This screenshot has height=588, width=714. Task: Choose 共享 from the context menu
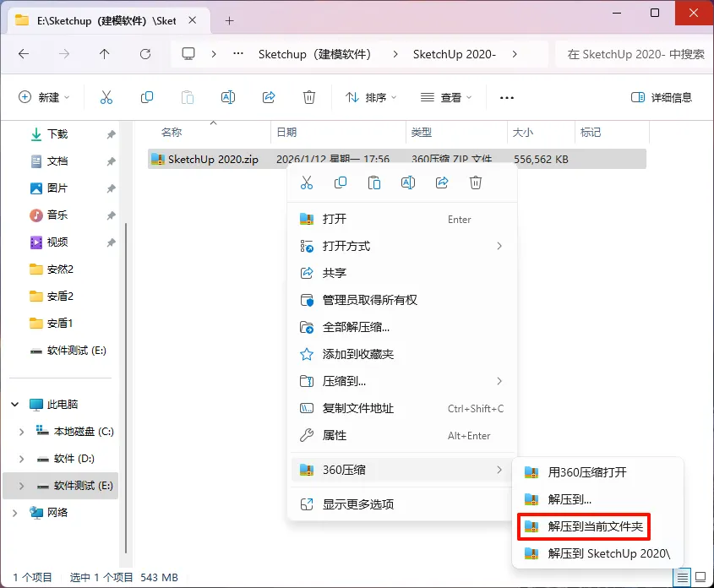tap(402, 273)
